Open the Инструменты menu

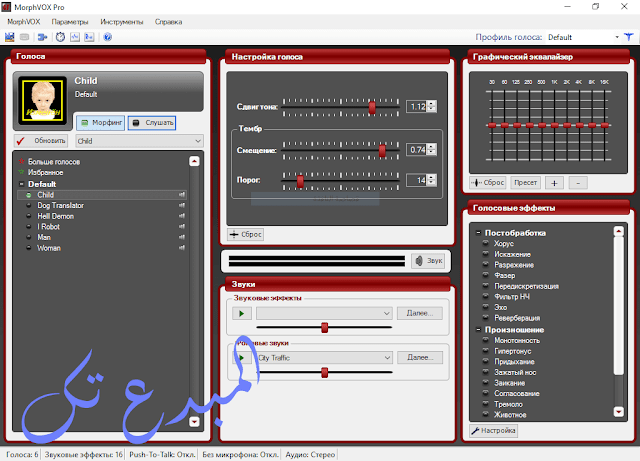tap(121, 21)
